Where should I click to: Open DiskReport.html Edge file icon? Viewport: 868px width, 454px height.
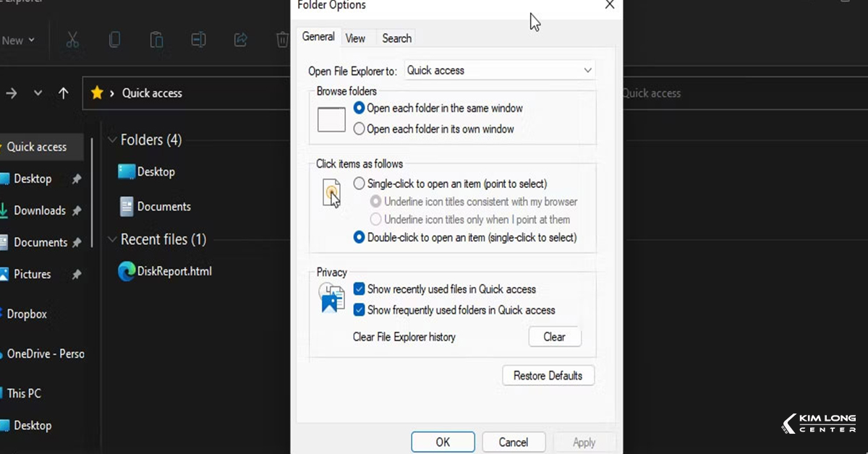tap(127, 272)
